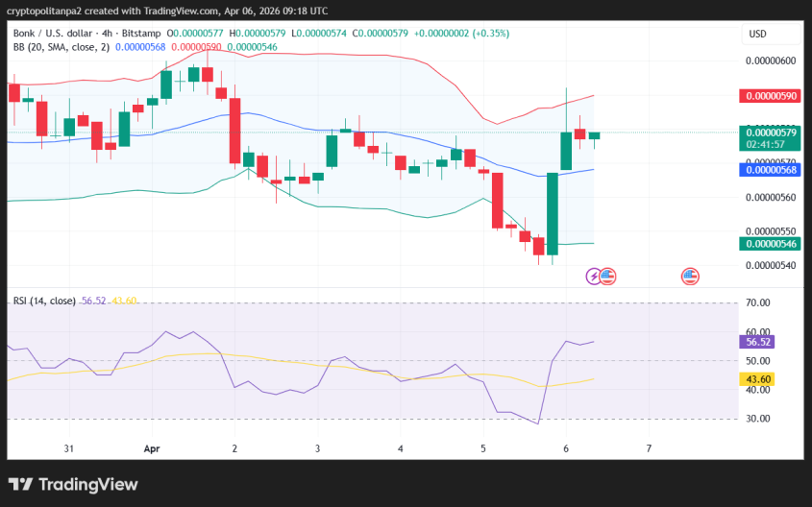The image size is (812, 507).
Task: Click the purple RSI 56.52 value label
Action: click(x=758, y=342)
